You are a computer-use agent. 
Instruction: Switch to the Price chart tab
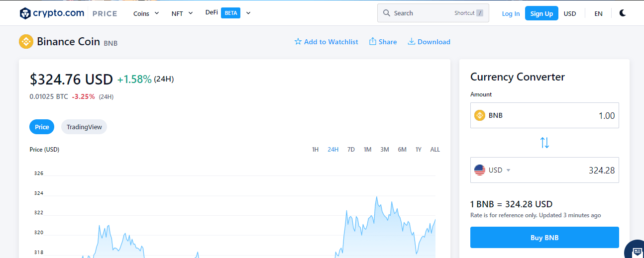tap(42, 127)
